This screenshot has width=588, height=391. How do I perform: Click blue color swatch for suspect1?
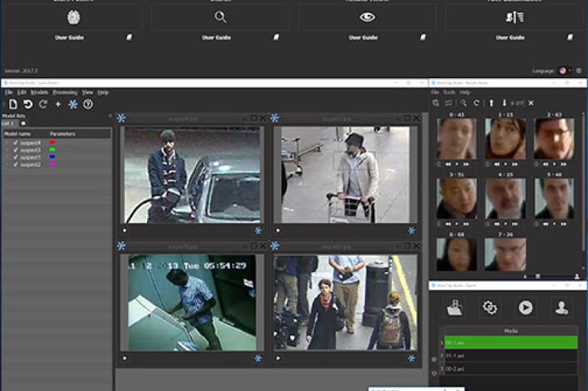[x=53, y=157]
